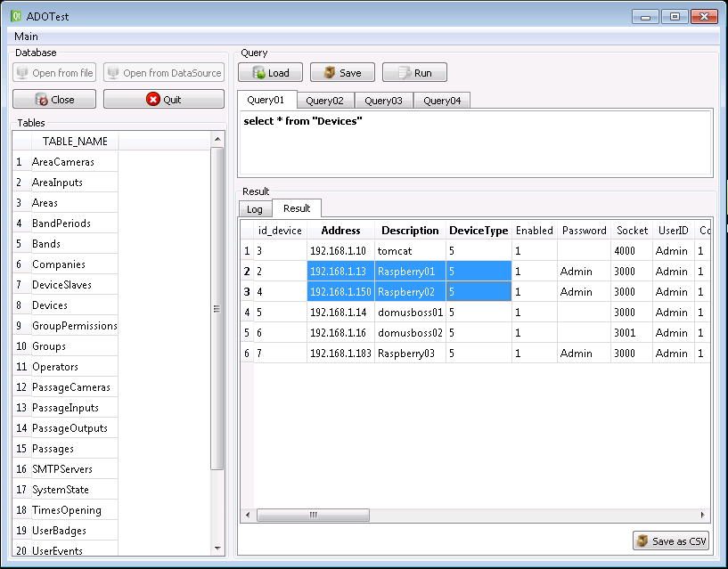This screenshot has height=569, width=728.
Task: Select the AreaCameras table
Action: click(x=74, y=162)
